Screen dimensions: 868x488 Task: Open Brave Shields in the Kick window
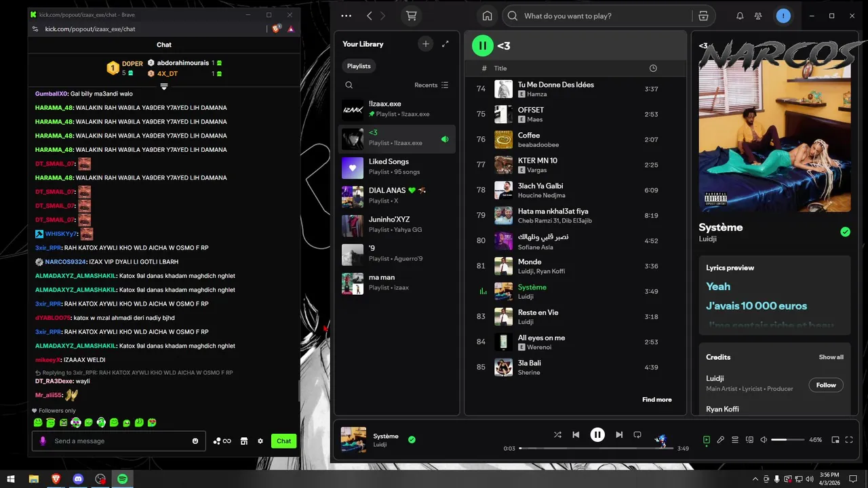(276, 29)
